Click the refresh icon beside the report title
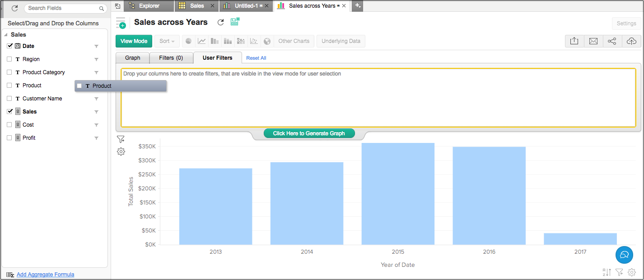This screenshot has height=280, width=644. coord(220,23)
